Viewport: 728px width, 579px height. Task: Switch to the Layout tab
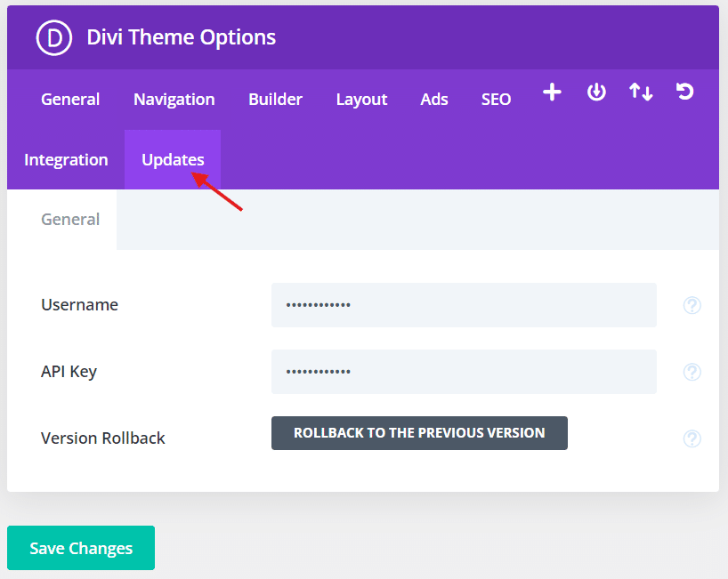point(361,99)
